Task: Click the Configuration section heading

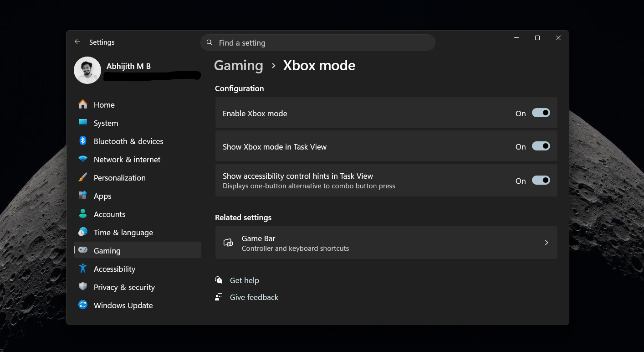Action: (240, 88)
